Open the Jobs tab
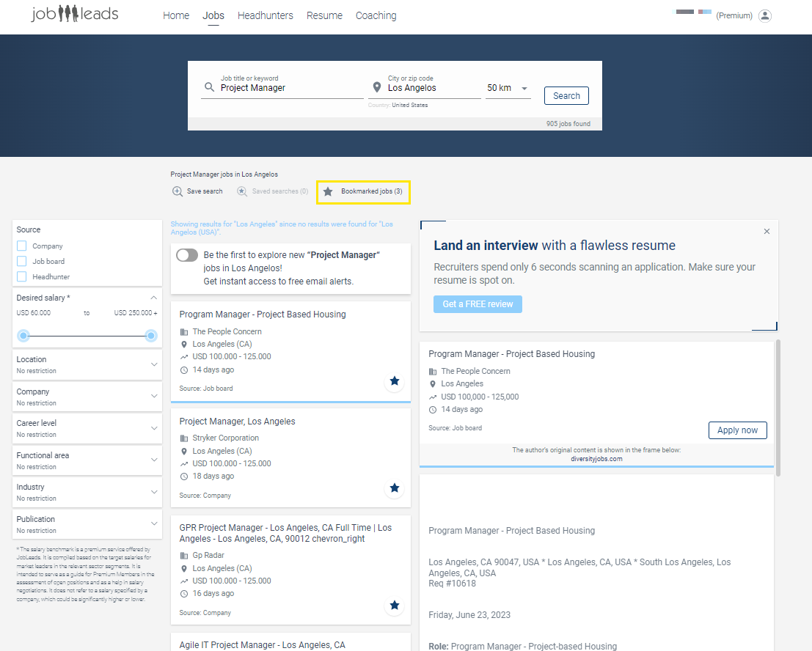812x651 pixels. click(x=213, y=15)
